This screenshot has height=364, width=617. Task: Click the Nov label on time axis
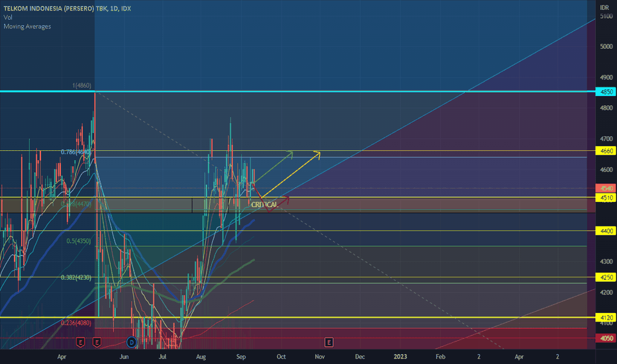[x=320, y=357]
